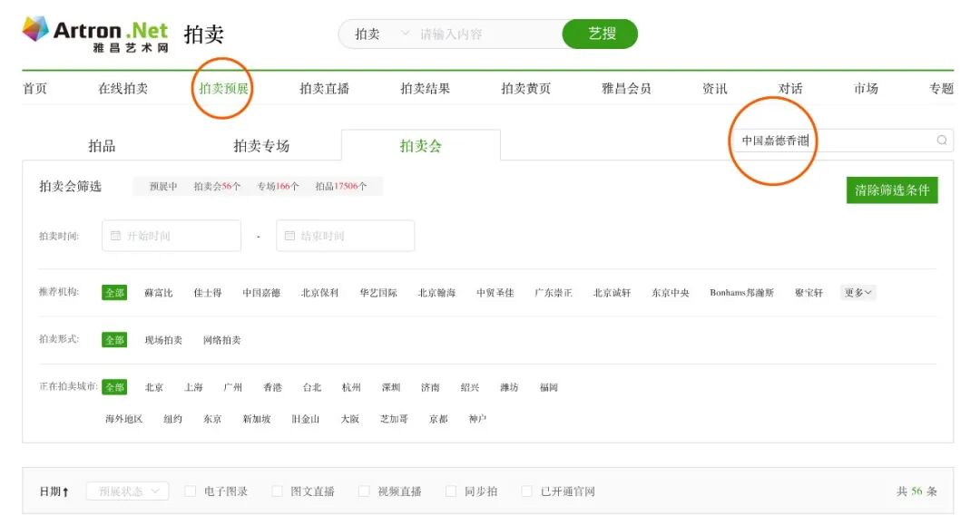Check the 视频直播 option
980x525 pixels.
[x=364, y=491]
